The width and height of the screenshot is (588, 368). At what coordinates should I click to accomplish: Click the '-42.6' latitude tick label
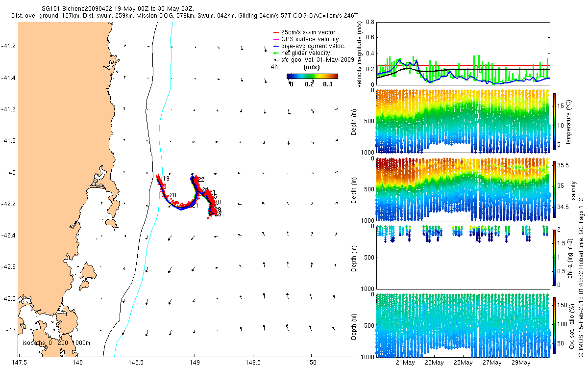click(8, 267)
